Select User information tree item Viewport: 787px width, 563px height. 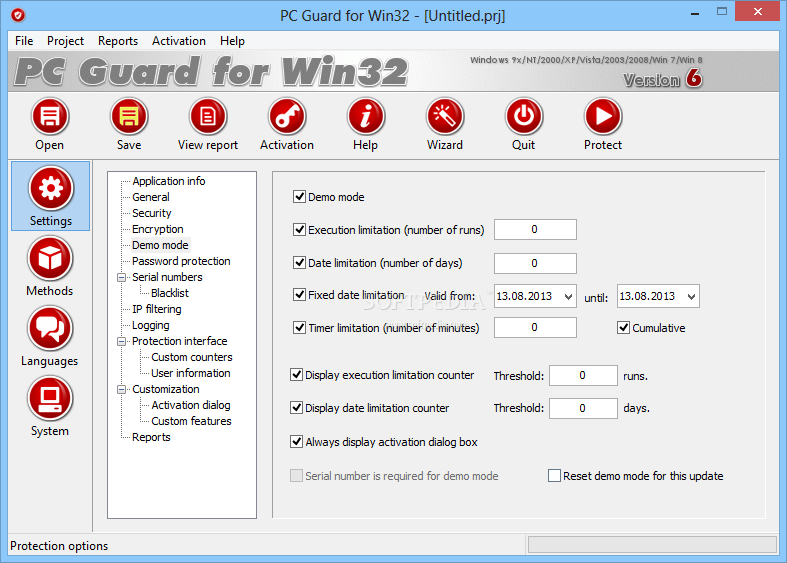click(x=191, y=373)
